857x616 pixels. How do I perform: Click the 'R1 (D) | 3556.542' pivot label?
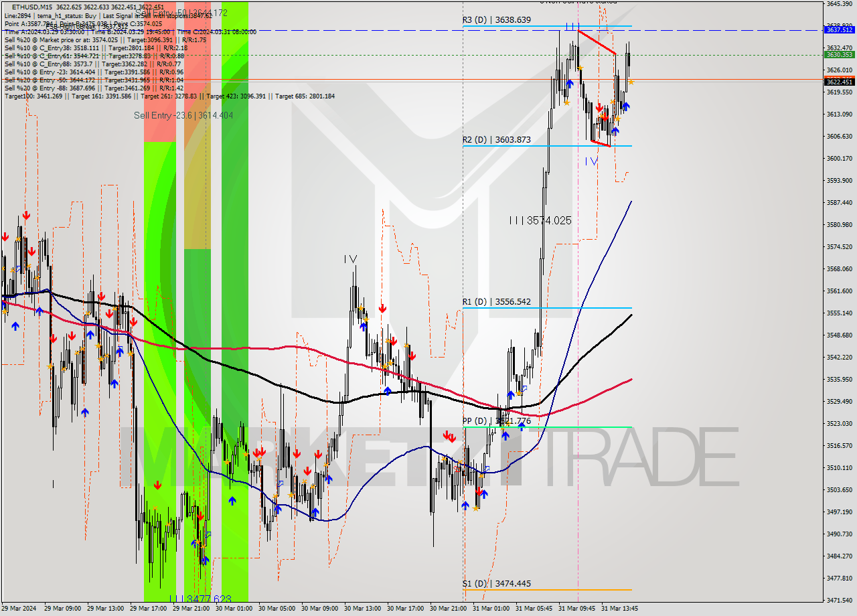(x=497, y=302)
